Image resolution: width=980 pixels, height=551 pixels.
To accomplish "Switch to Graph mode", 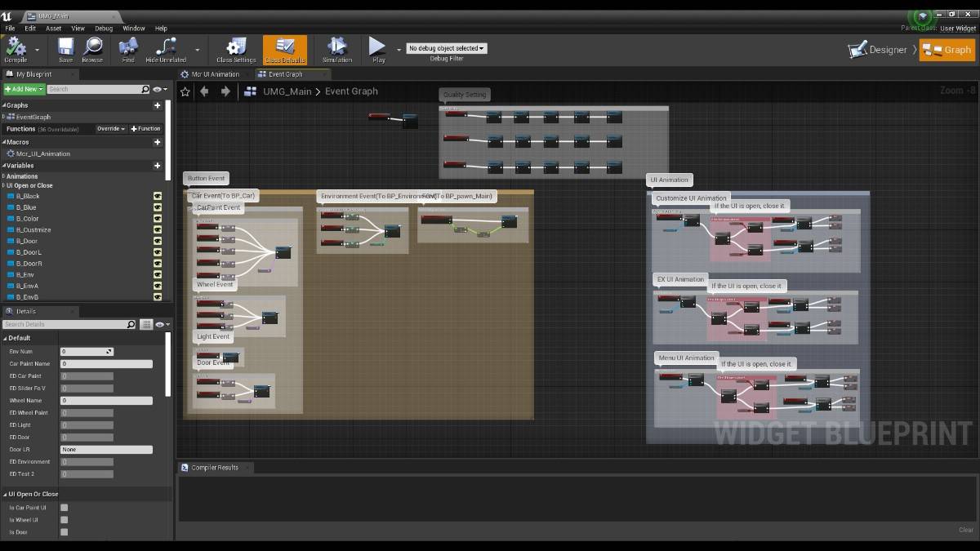I will pyautogui.click(x=947, y=50).
